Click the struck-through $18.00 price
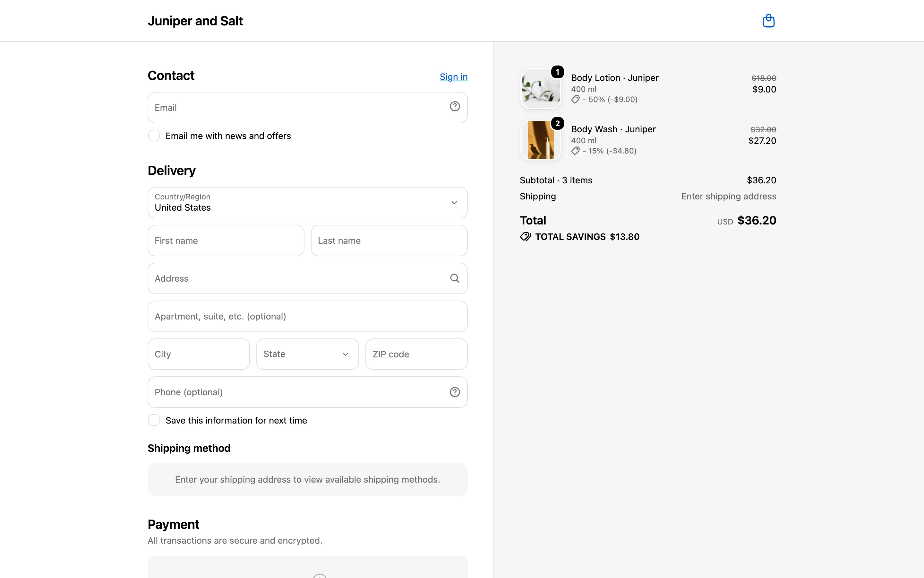Image resolution: width=924 pixels, height=578 pixels. pyautogui.click(x=764, y=78)
